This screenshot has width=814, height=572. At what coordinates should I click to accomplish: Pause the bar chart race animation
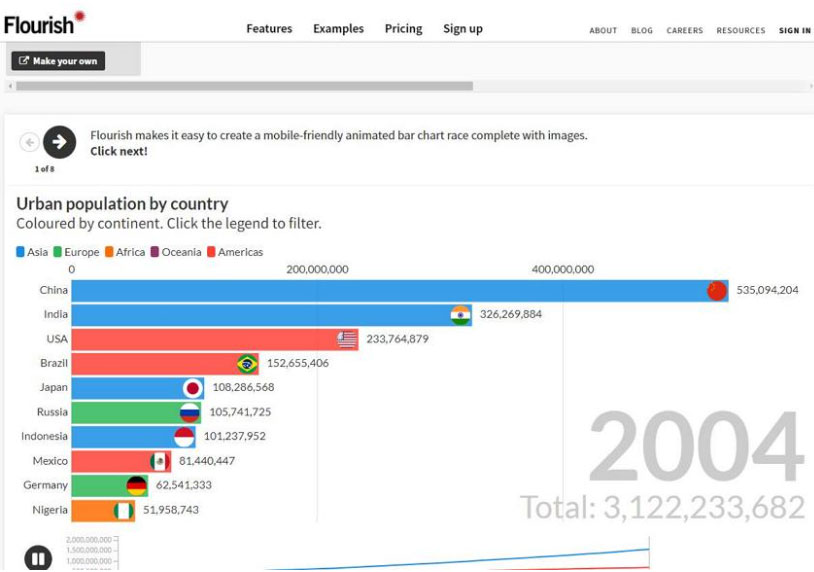point(38,557)
